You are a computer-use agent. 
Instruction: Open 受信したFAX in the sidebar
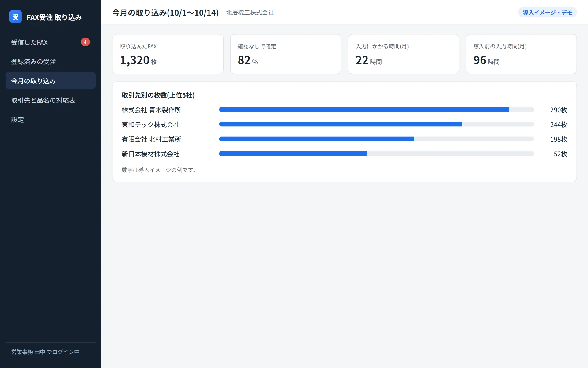(x=51, y=42)
